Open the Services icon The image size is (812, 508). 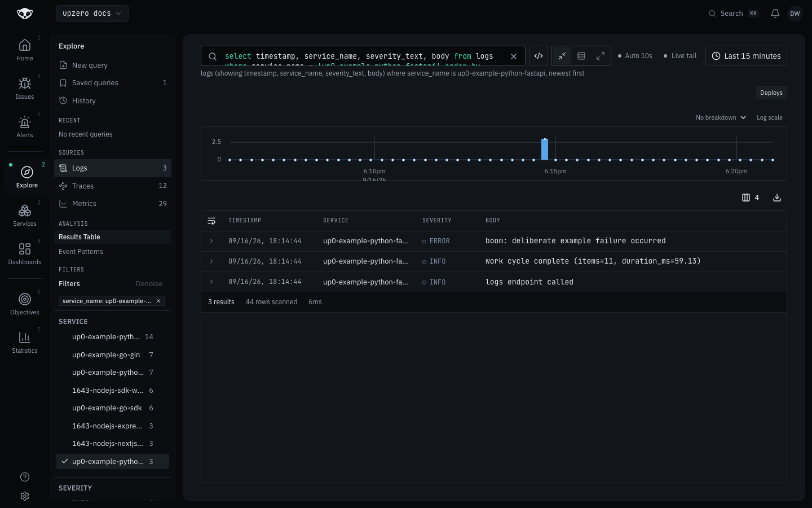click(25, 211)
